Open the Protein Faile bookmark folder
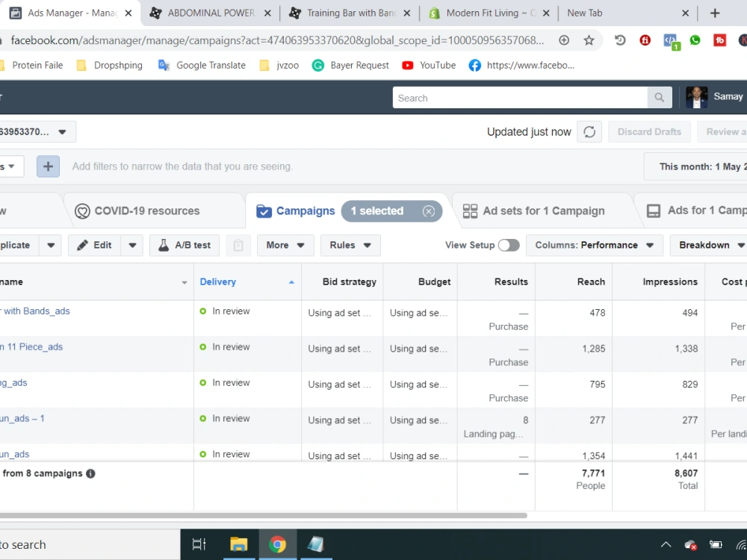The image size is (747, 560). (x=32, y=65)
